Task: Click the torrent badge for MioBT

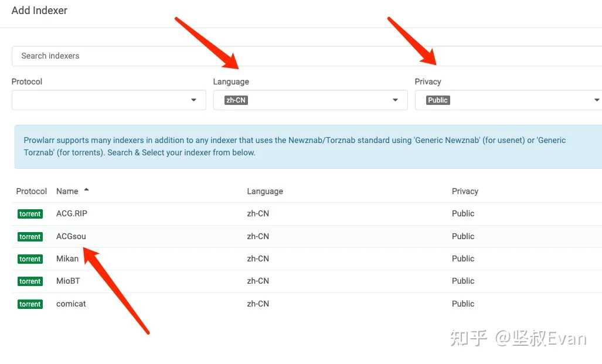Action: [30, 281]
